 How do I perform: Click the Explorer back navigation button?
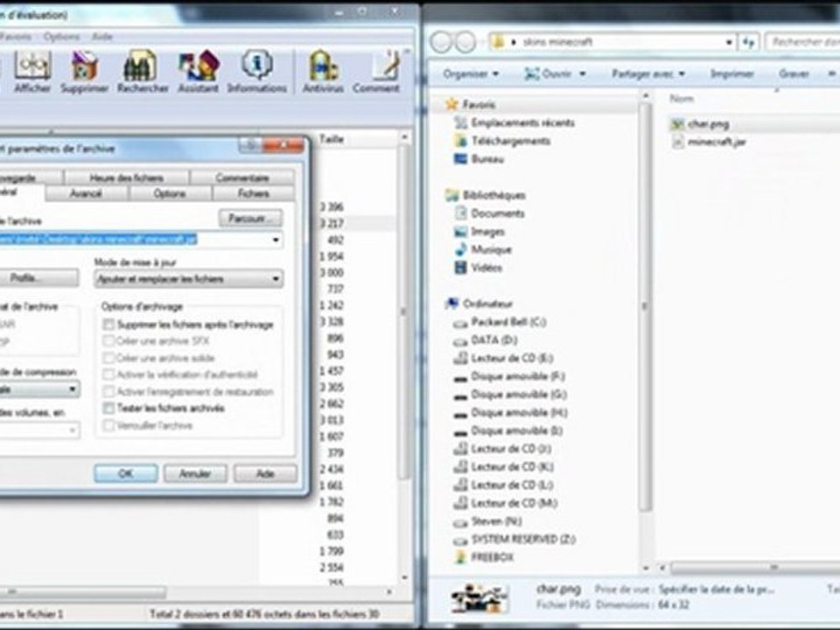coord(441,42)
